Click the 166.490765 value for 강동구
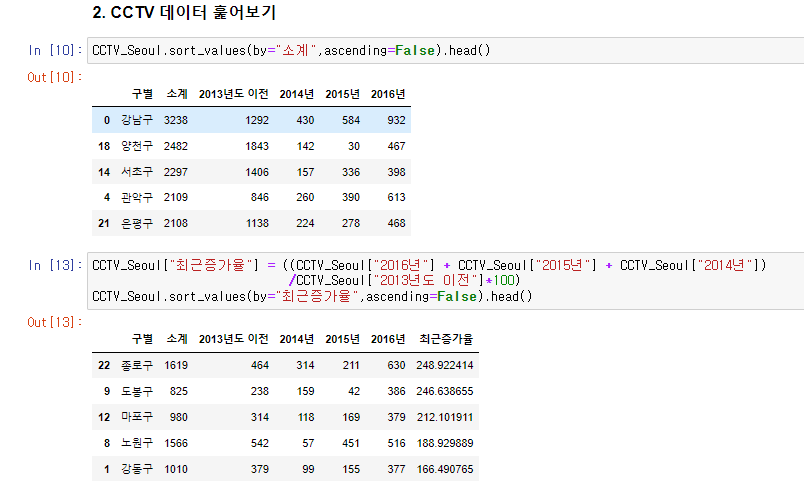Screen dimensions: 804x493 pyautogui.click(x=445, y=469)
